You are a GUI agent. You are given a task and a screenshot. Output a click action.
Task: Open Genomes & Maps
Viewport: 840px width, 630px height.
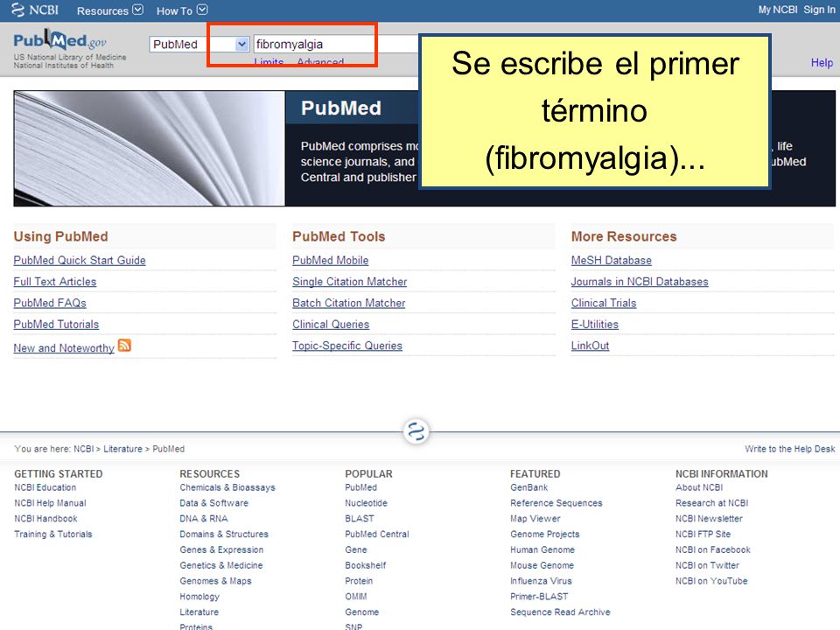pyautogui.click(x=215, y=581)
